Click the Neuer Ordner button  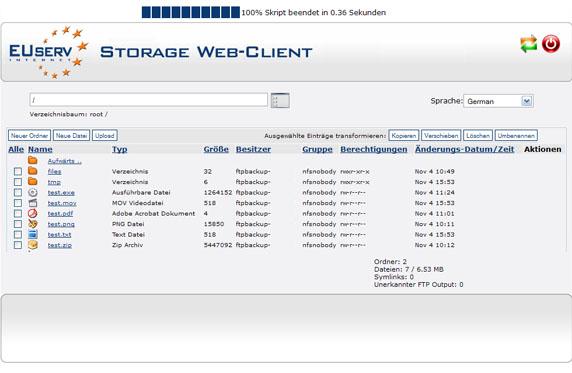[x=29, y=135]
